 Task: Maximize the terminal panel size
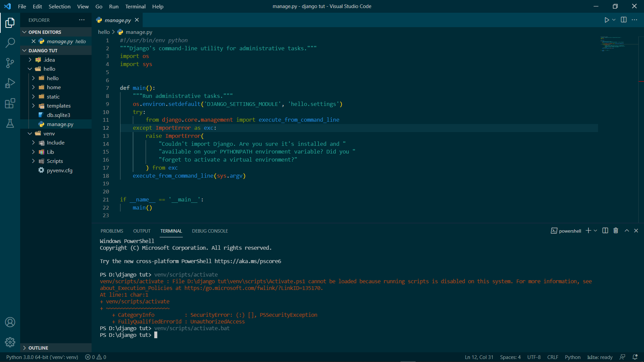coord(627,231)
